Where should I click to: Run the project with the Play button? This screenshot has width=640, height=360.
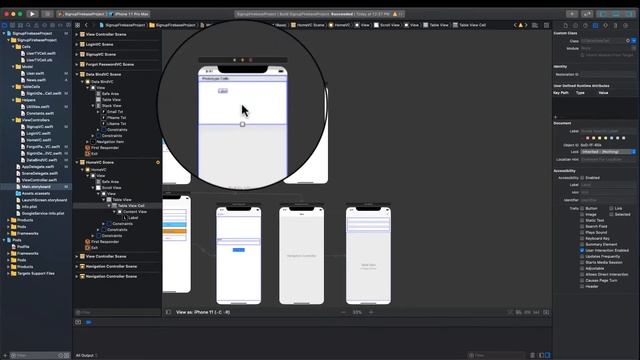pyautogui.click(x=32, y=14)
